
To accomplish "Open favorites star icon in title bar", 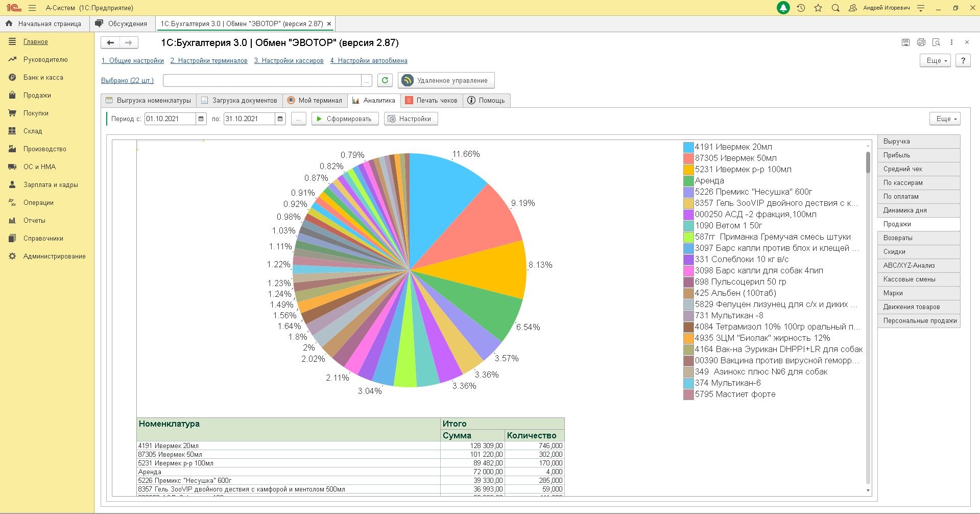I will coord(818,8).
